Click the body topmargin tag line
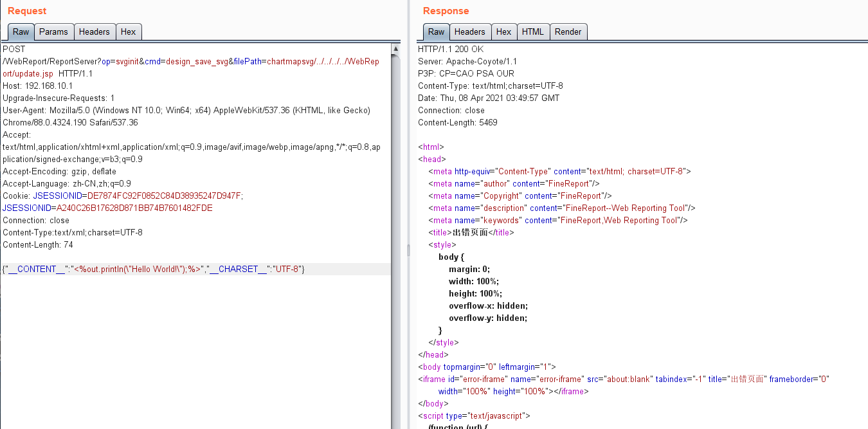 coord(487,367)
